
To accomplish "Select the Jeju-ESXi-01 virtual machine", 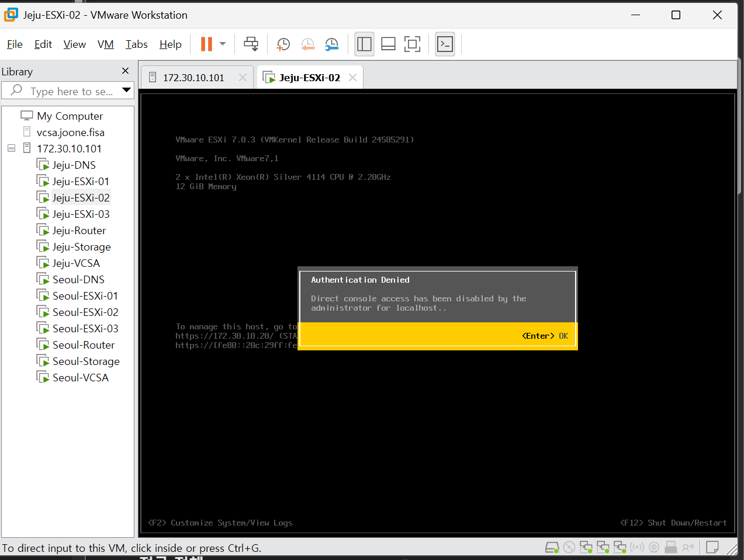I will [81, 182].
